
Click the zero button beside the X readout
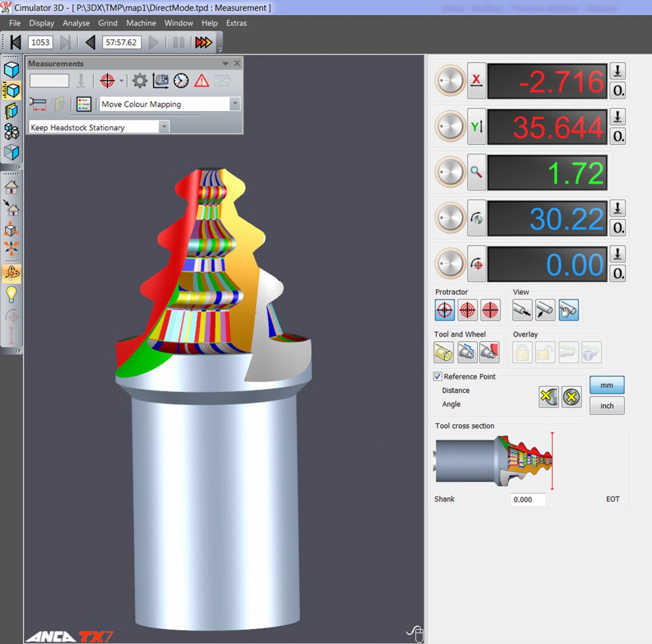[618, 90]
